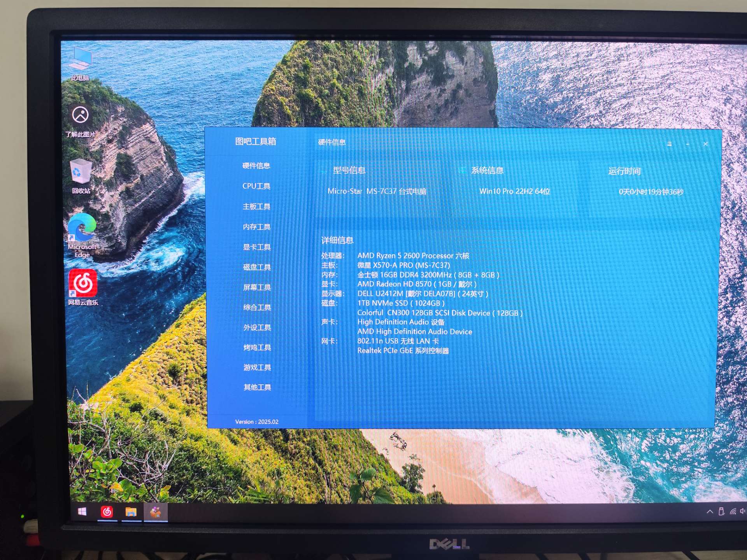747x560 pixels.
Task: Switch to 屏幕工具 section
Action: pyautogui.click(x=257, y=287)
